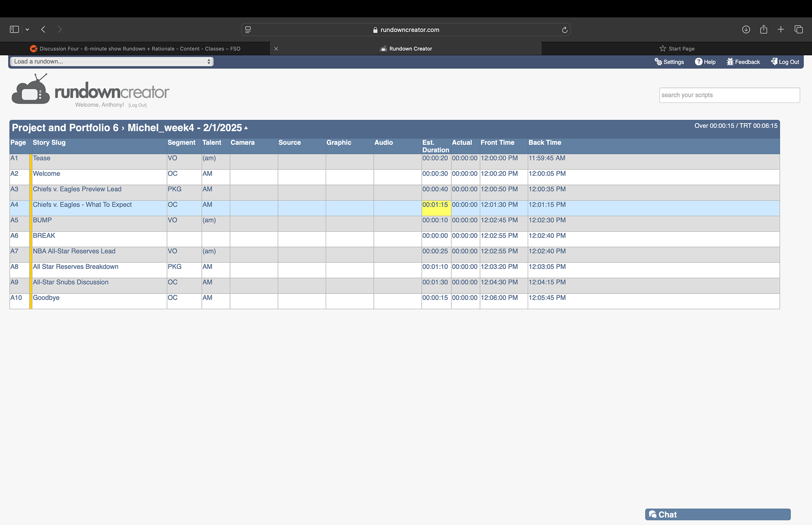
Task: Click the Log Out door icon
Action: (x=774, y=62)
